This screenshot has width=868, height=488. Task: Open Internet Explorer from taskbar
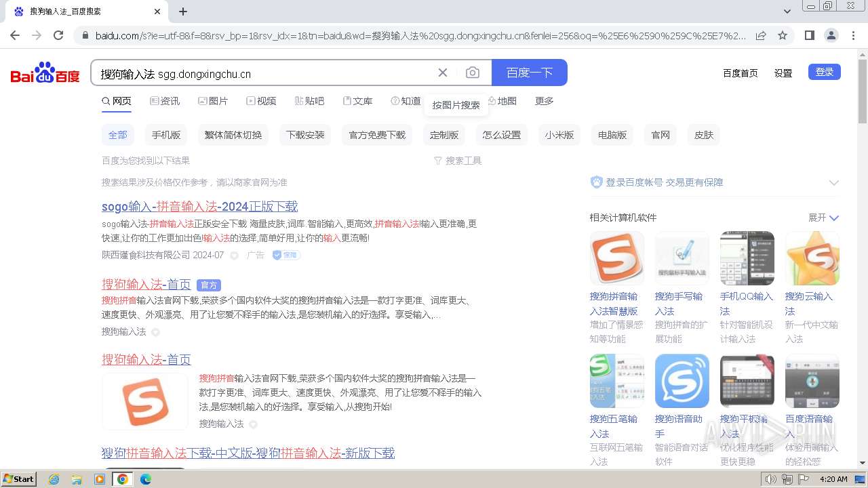(x=54, y=479)
